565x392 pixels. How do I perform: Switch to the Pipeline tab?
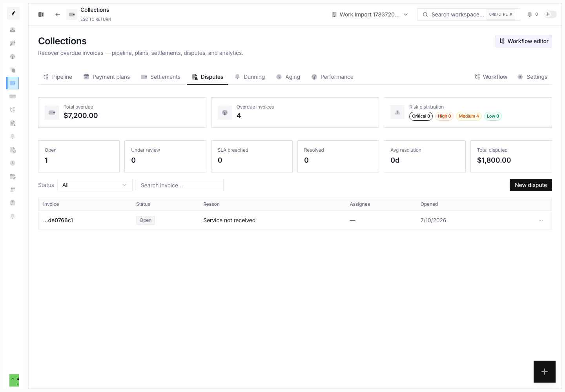(x=58, y=77)
